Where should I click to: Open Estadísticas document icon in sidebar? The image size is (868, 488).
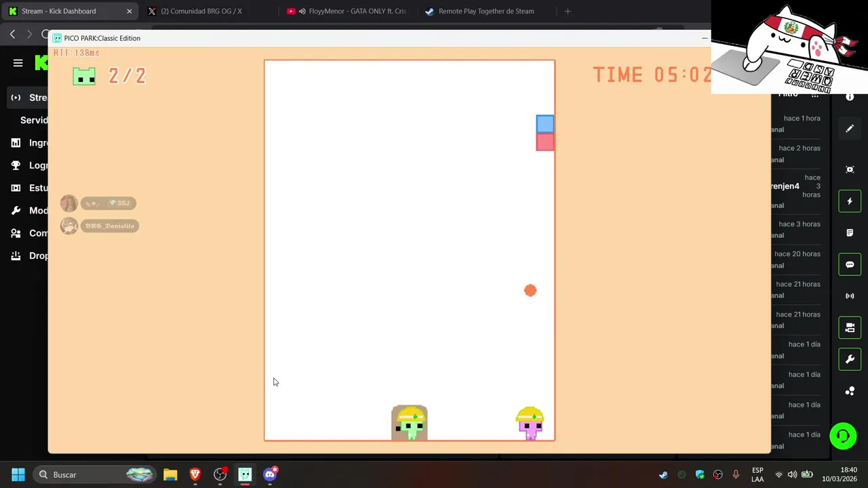pos(16,188)
